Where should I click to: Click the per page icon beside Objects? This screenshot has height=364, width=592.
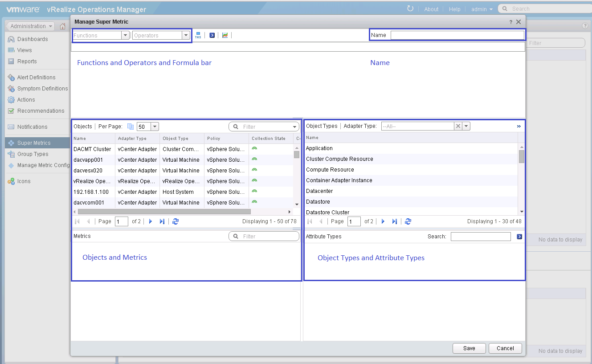pyautogui.click(x=131, y=127)
